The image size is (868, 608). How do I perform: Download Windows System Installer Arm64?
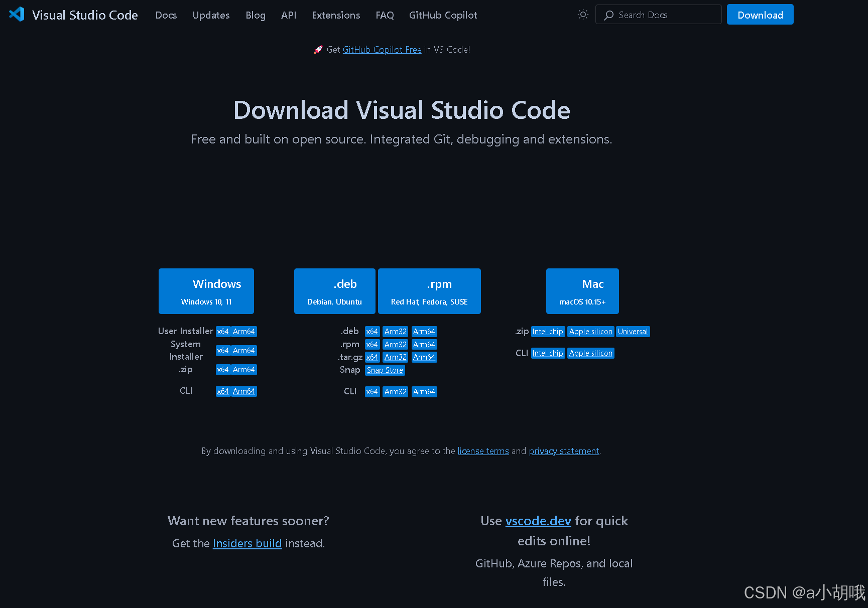click(244, 351)
